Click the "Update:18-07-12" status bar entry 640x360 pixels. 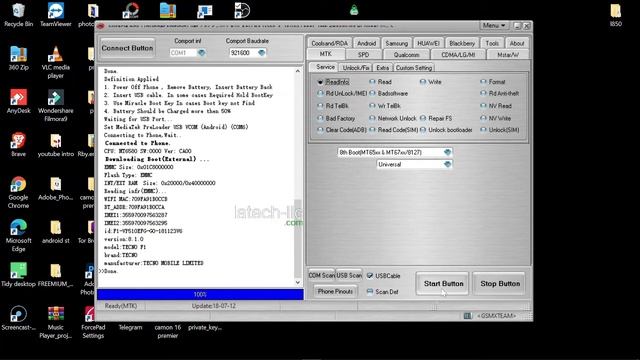pyautogui.click(x=213, y=306)
